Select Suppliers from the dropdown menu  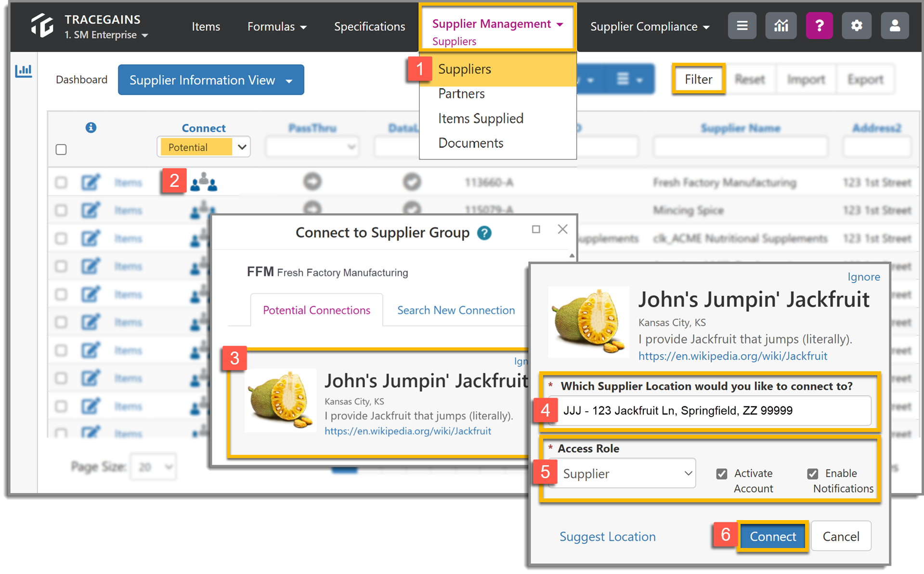pos(498,69)
